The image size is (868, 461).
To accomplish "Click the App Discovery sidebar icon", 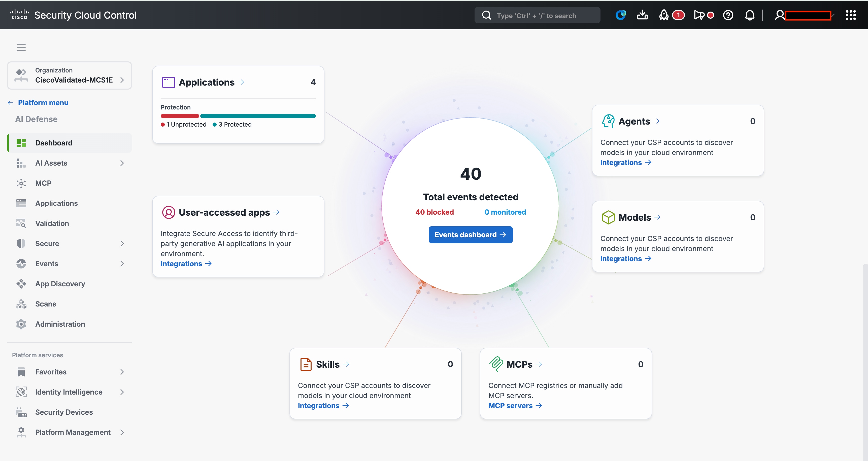I will [x=21, y=284].
